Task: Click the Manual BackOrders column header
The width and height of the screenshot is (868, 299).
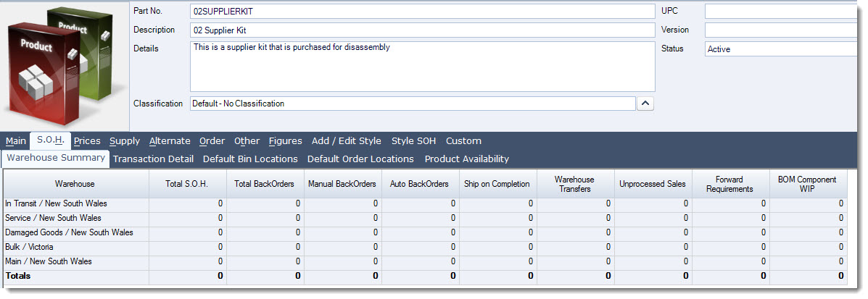Action: [x=343, y=184]
